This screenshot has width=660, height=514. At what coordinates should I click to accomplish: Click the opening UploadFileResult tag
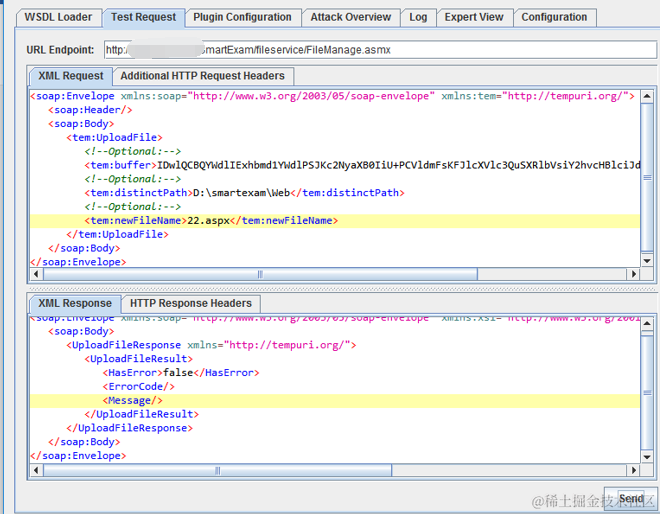pyautogui.click(x=138, y=359)
